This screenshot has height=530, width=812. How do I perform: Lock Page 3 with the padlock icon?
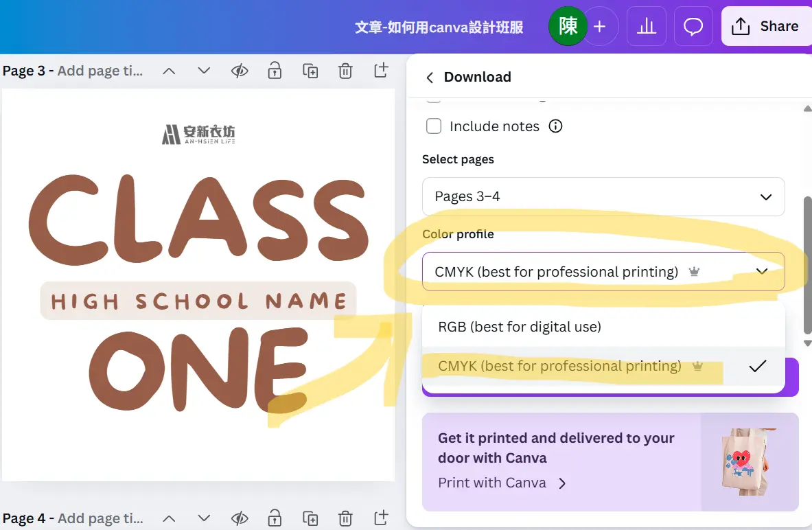pyautogui.click(x=275, y=71)
